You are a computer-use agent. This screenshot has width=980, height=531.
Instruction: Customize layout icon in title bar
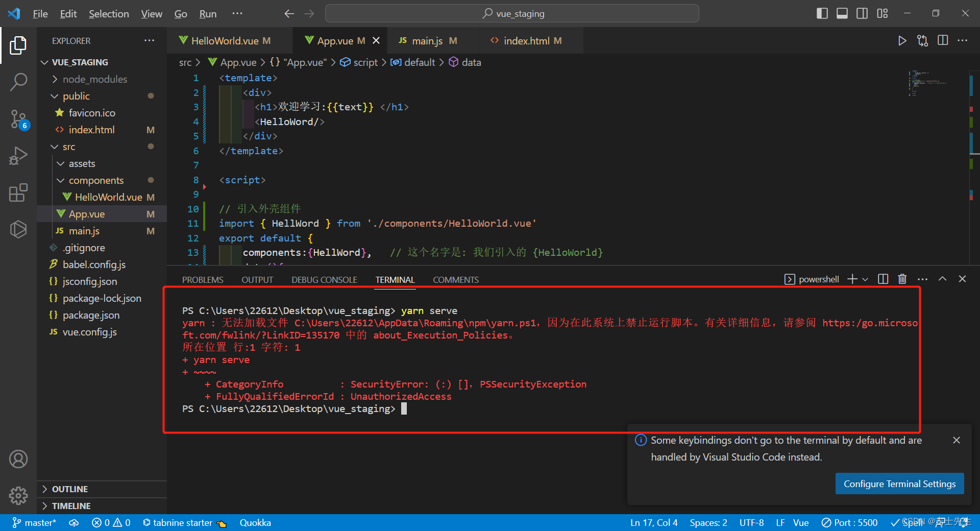(x=883, y=13)
